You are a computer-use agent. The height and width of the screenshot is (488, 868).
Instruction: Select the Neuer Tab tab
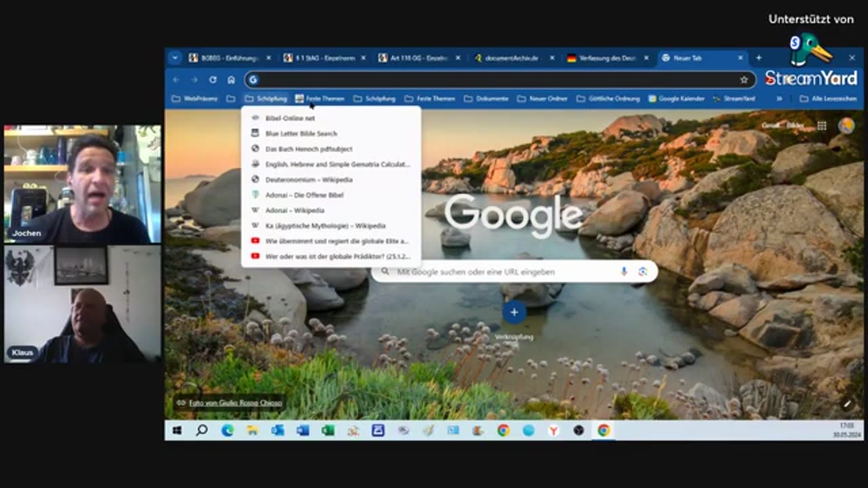click(x=701, y=58)
